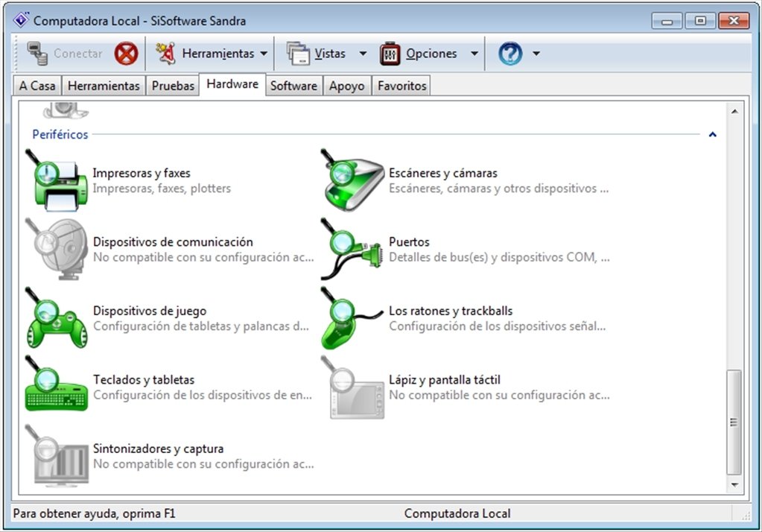
Task: Click 'Impresoras, faxes, plotters' description
Action: 162,189
